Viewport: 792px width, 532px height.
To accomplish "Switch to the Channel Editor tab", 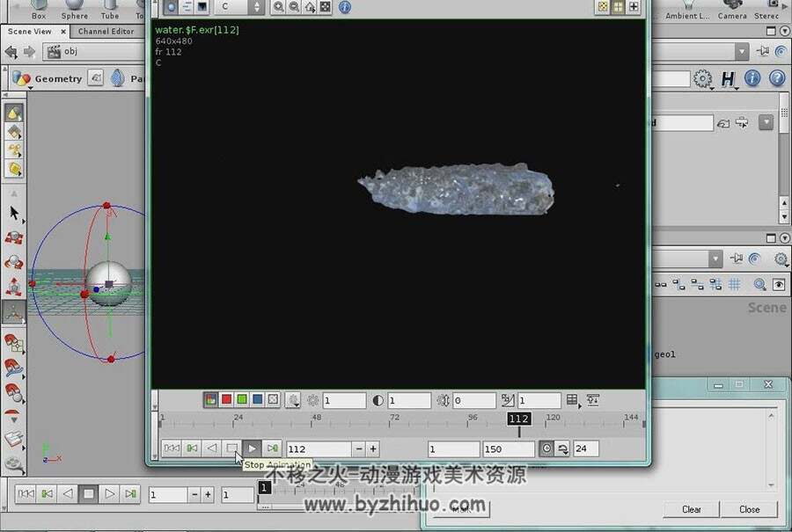I will (106, 32).
